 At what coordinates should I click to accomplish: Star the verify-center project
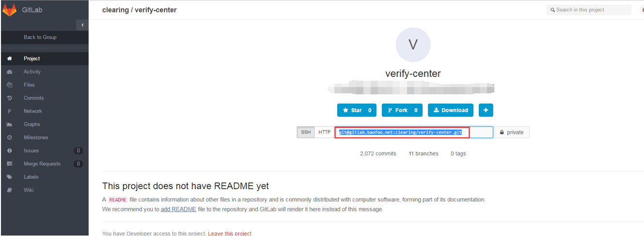click(x=357, y=110)
